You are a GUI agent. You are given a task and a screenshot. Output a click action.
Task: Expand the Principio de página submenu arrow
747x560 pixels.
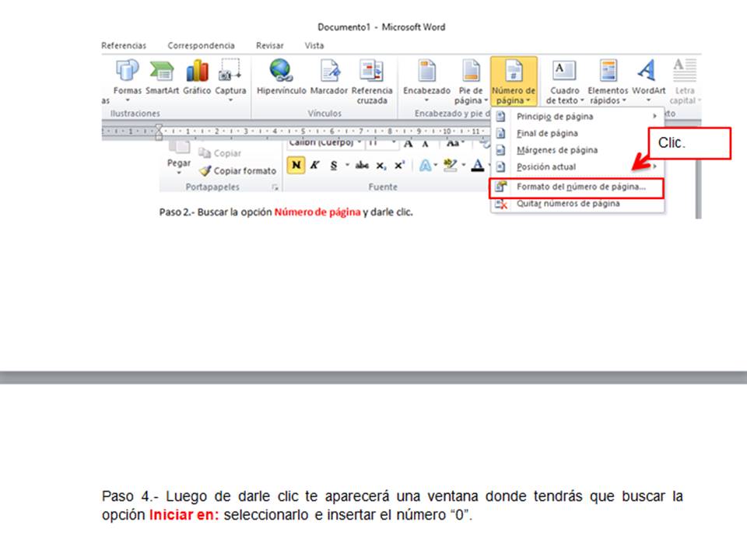[x=655, y=116]
